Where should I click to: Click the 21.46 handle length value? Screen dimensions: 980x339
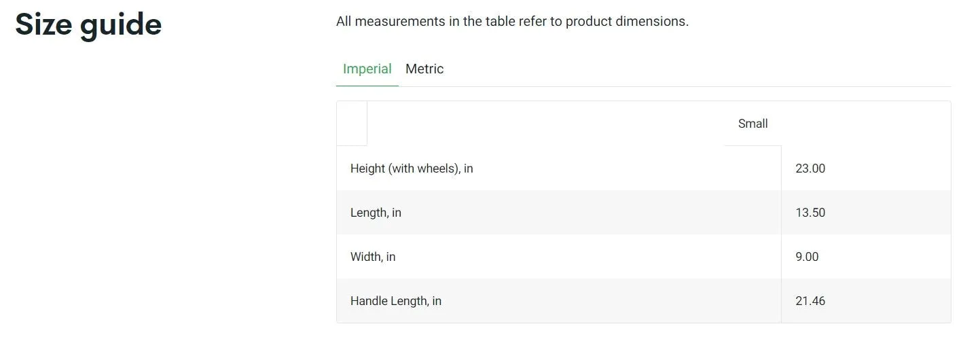[810, 301]
